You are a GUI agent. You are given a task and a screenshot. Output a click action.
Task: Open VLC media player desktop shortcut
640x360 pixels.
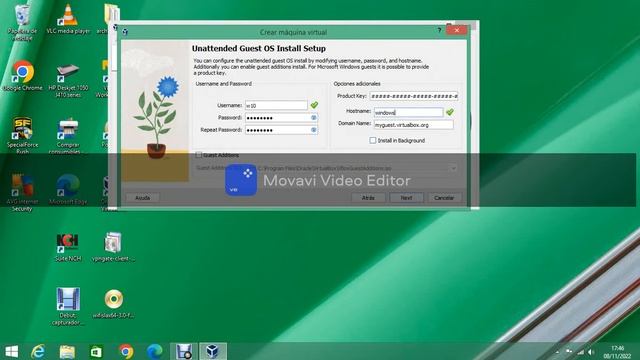click(68, 20)
